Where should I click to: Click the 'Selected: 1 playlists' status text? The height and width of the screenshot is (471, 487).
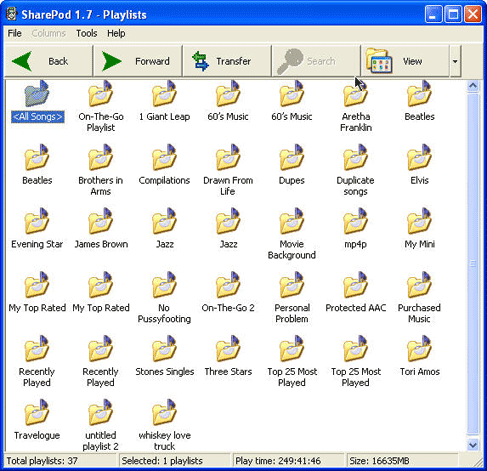click(162, 461)
